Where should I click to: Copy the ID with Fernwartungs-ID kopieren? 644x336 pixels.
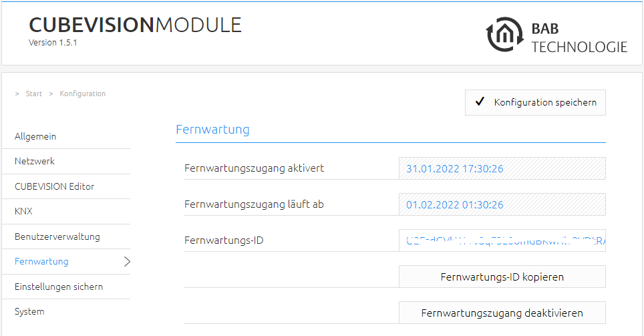click(x=502, y=277)
